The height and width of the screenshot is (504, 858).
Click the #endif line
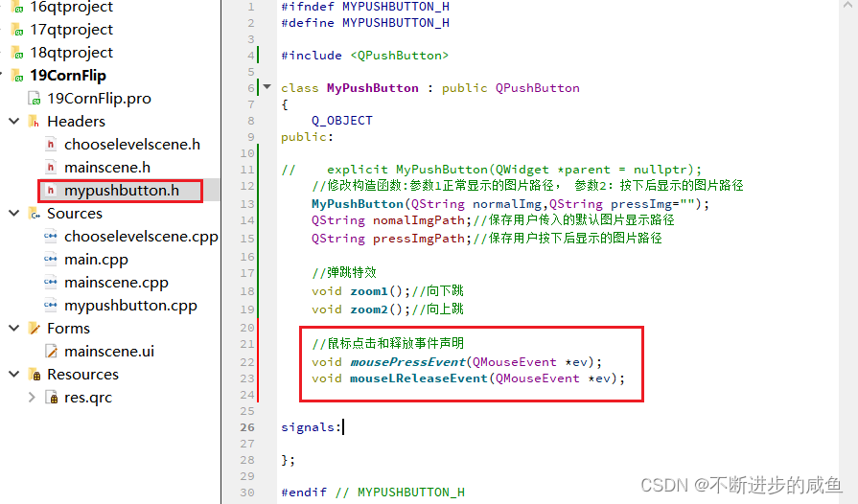click(x=373, y=492)
